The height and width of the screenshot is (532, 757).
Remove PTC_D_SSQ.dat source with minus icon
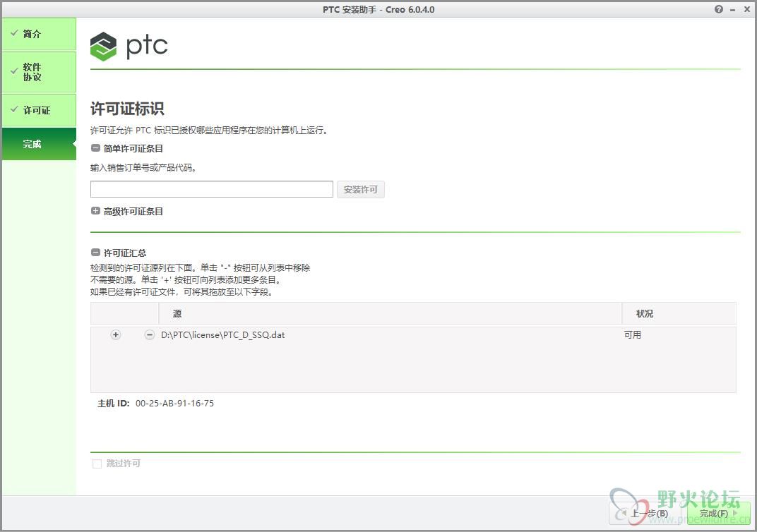click(150, 334)
